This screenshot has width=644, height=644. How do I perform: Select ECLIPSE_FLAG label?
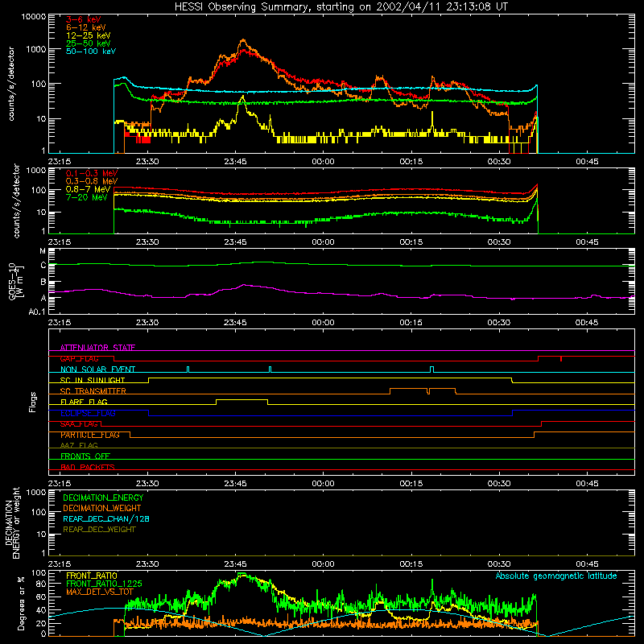(x=88, y=413)
